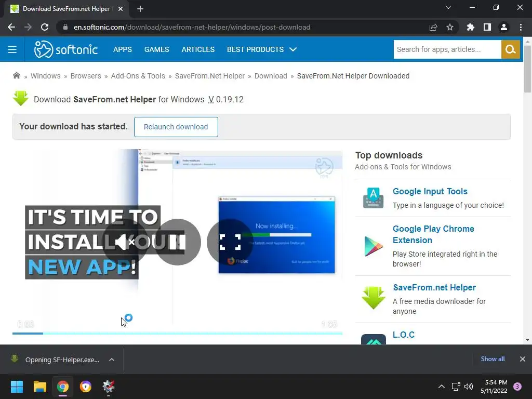Open the APPS menu
The width and height of the screenshot is (532, 399).
pos(123,49)
